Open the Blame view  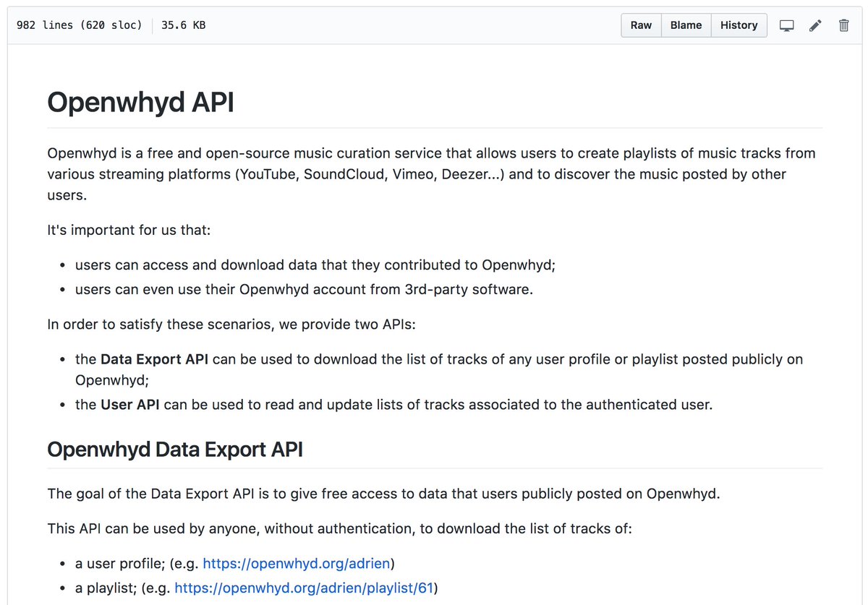click(x=686, y=25)
